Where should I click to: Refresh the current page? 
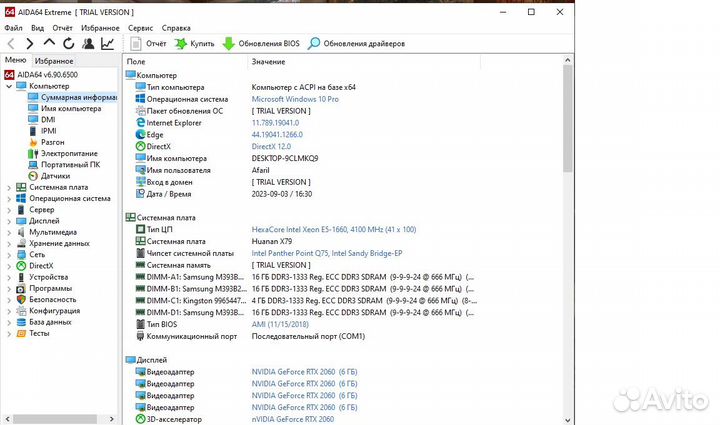coord(68,44)
